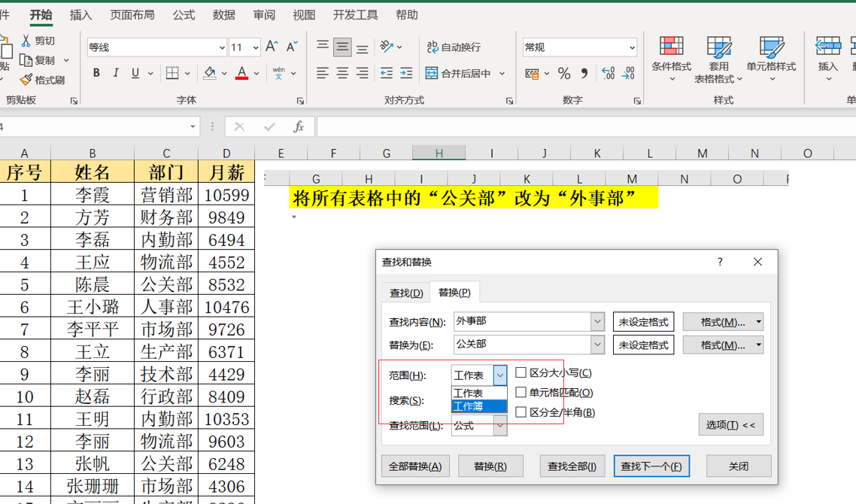This screenshot has height=504, width=856.
Task: Open the font name 等线 dropdown
Action: (222, 47)
